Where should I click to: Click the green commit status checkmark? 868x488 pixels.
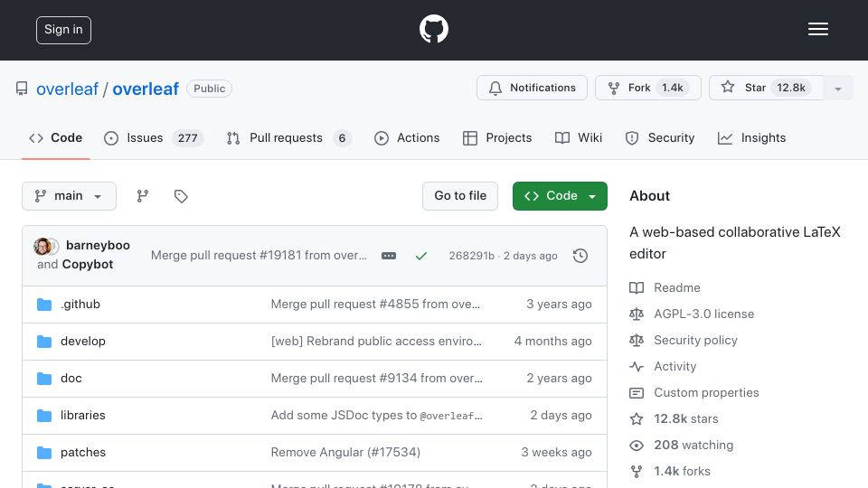coord(421,256)
